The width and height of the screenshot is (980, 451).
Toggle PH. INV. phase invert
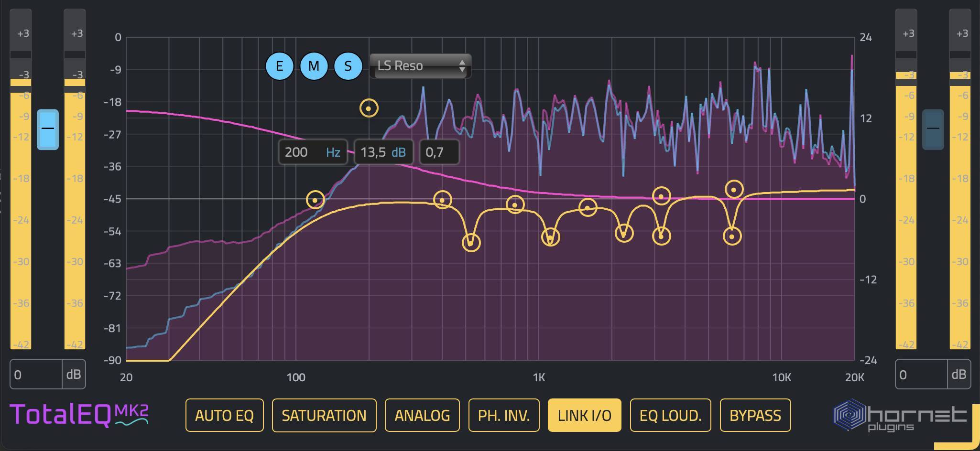tap(503, 415)
